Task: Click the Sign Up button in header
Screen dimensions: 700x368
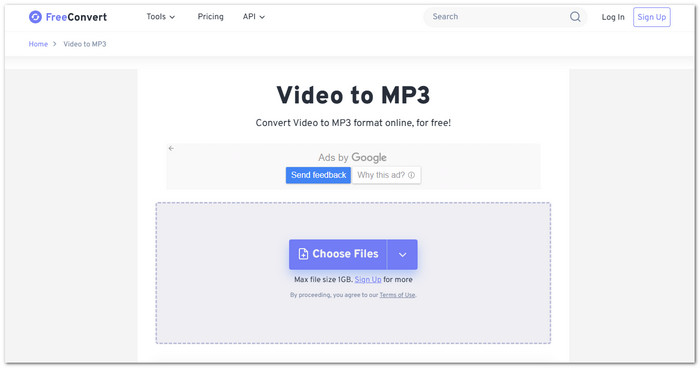Action: (651, 17)
